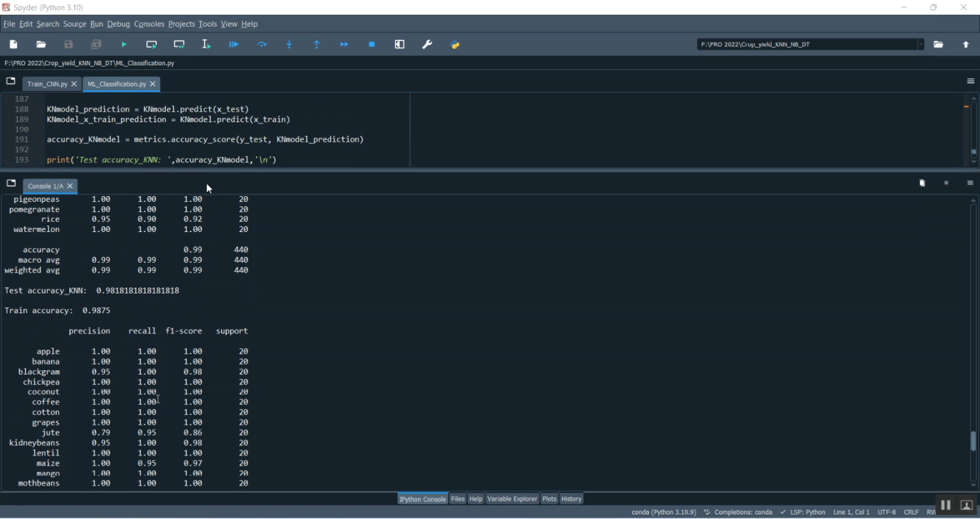Click the browse working directory folder icon
Image resolution: width=980 pixels, height=519 pixels.
click(x=938, y=44)
